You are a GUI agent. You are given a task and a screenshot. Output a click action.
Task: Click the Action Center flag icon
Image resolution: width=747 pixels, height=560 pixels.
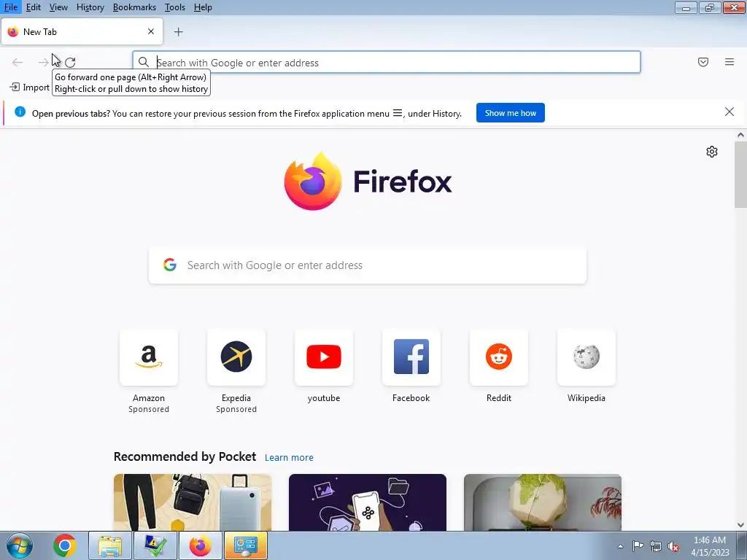[638, 545]
